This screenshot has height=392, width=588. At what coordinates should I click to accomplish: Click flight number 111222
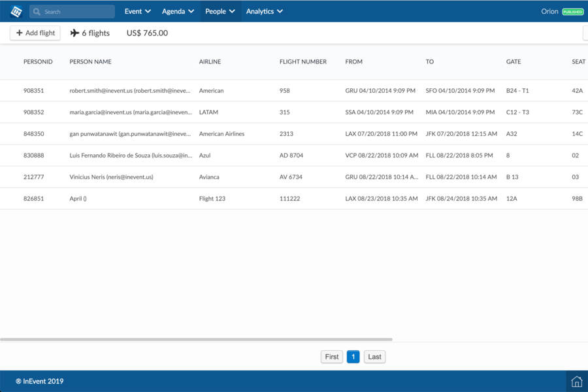(x=290, y=199)
